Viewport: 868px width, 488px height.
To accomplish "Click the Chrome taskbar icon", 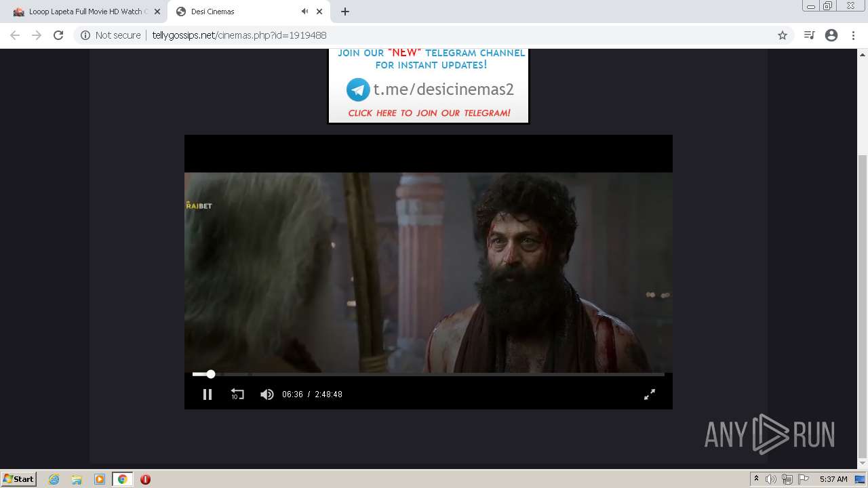I will point(123,479).
